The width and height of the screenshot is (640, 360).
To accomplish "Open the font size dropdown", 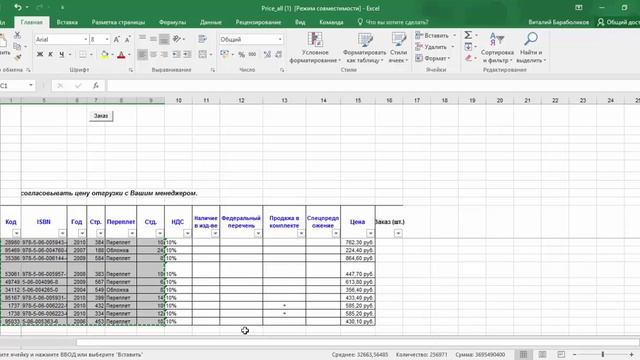I will tap(107, 39).
